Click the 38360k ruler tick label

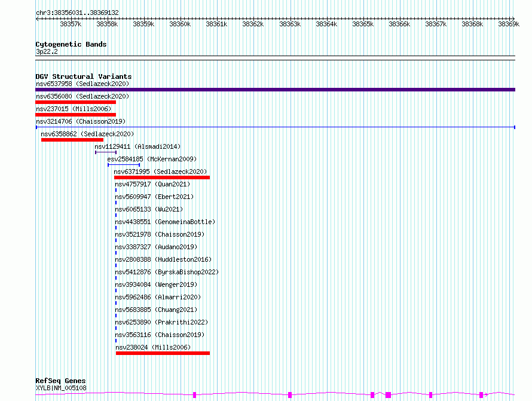[180, 24]
